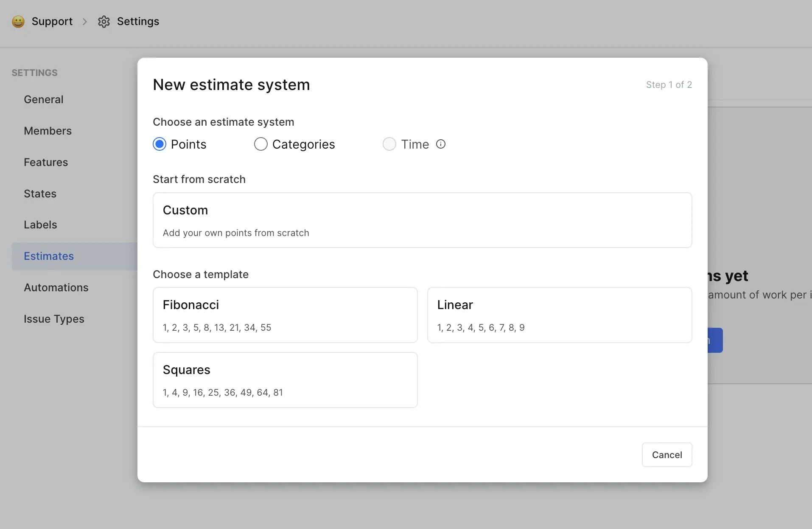View Issue Types settings
This screenshot has height=529, width=812.
54,318
